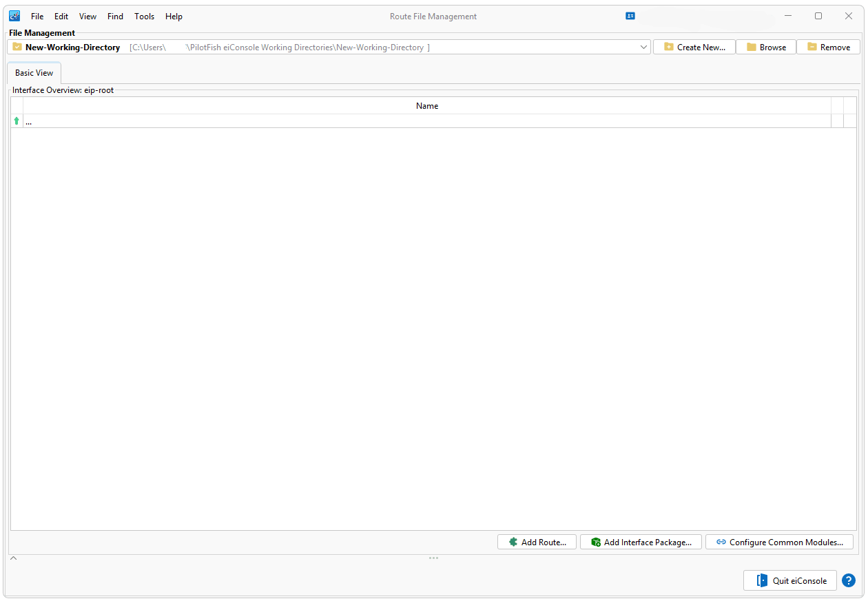Switch to the Basic View tab
Viewport: 868px width, 601px height.
pos(34,73)
